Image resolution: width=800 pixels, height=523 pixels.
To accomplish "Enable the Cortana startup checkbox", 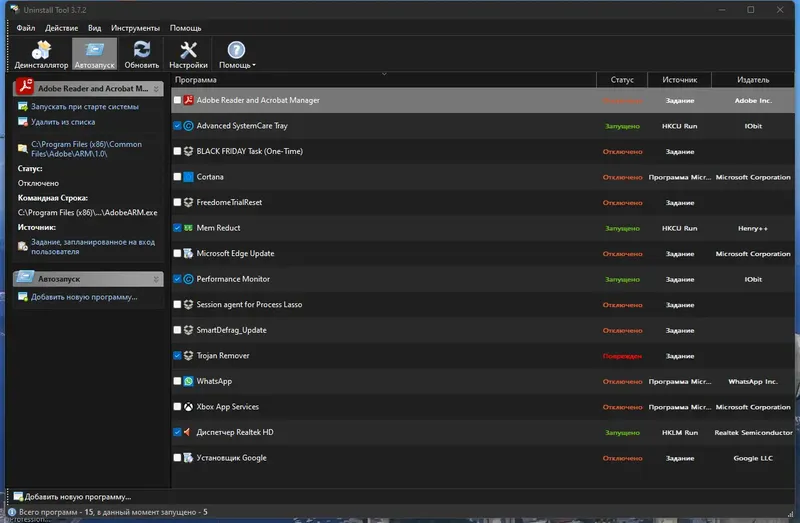I will pyautogui.click(x=177, y=177).
